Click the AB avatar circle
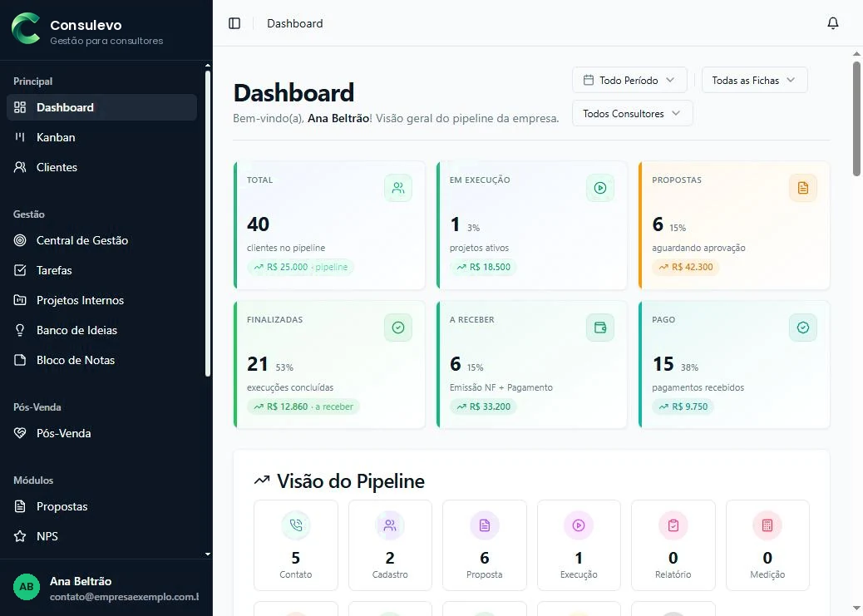The width and height of the screenshot is (863, 616). [27, 587]
